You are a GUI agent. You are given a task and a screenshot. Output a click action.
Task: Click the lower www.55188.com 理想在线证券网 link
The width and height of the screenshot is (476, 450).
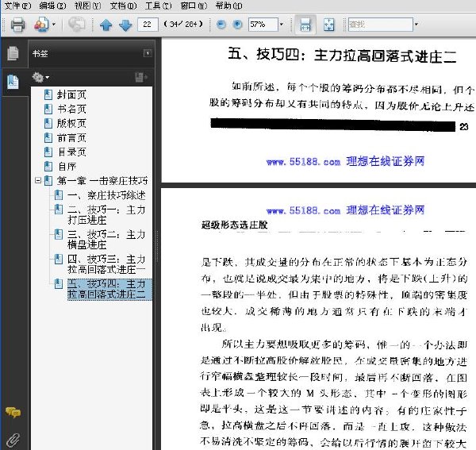pyautogui.click(x=345, y=210)
